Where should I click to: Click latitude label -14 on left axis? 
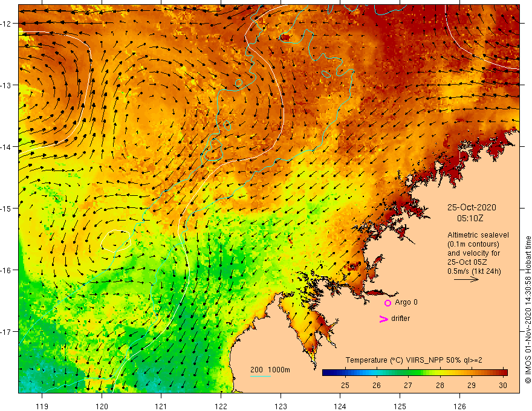point(6,147)
